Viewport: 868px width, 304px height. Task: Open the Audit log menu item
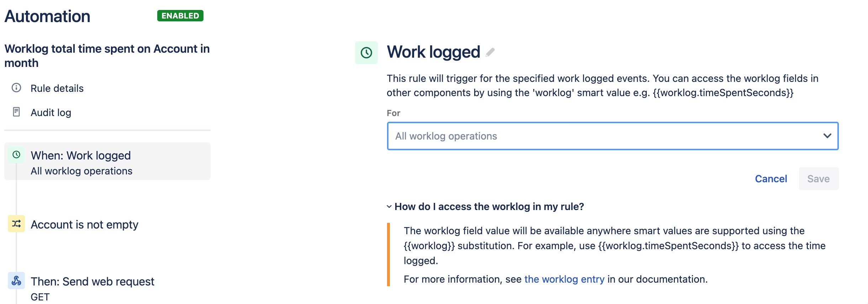point(51,112)
